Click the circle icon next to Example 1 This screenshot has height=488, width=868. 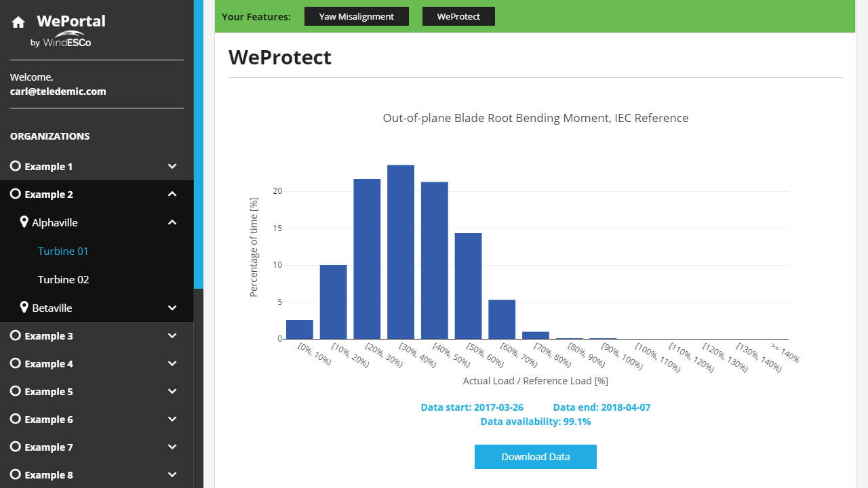[x=16, y=166]
